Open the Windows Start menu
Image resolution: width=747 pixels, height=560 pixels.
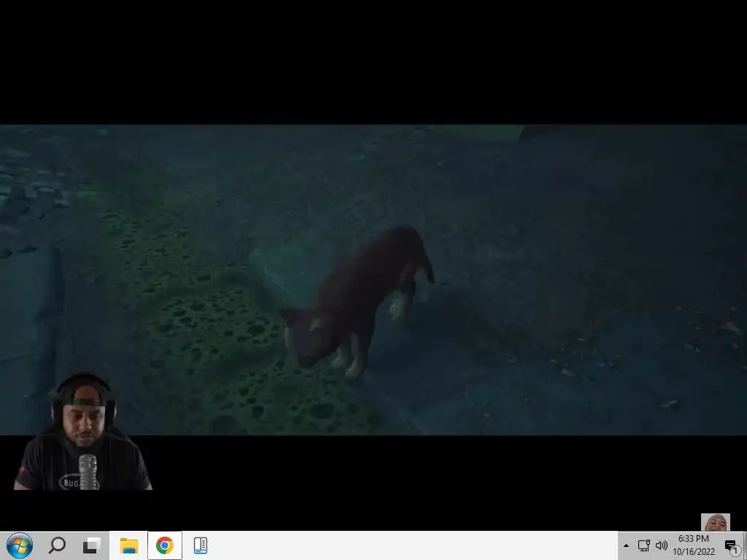[20, 545]
